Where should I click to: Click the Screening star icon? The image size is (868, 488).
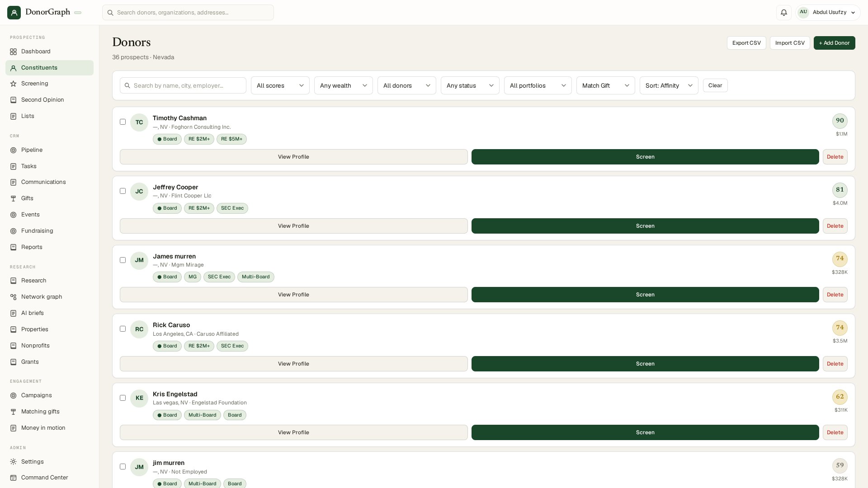(14, 84)
